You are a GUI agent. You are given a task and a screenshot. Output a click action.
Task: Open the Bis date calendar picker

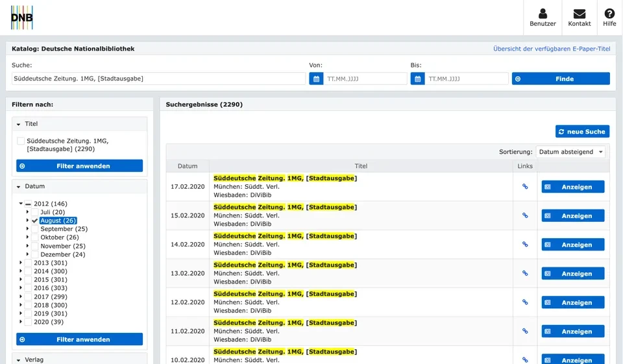click(x=417, y=79)
